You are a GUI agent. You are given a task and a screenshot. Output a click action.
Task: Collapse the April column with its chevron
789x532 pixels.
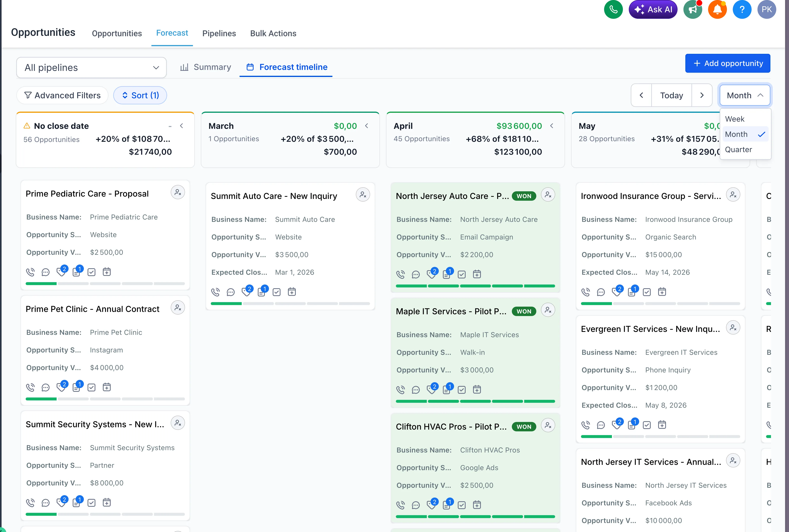[552, 126]
